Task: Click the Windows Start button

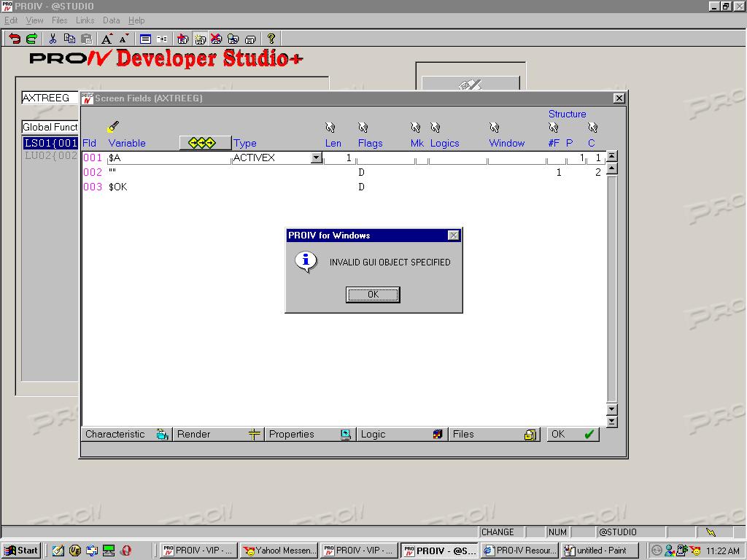Action: 21,551
